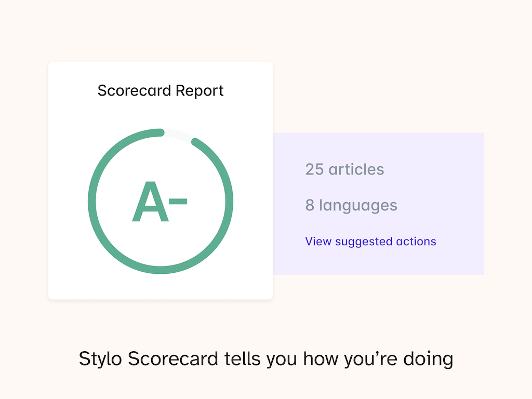532x399 pixels.
Task: Click the word Report in the card heading
Action: (199, 90)
